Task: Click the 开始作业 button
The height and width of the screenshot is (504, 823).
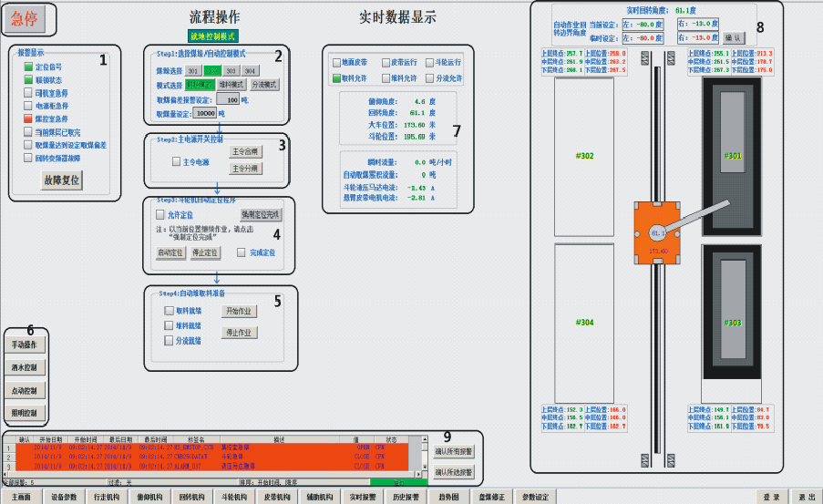Action: click(239, 312)
